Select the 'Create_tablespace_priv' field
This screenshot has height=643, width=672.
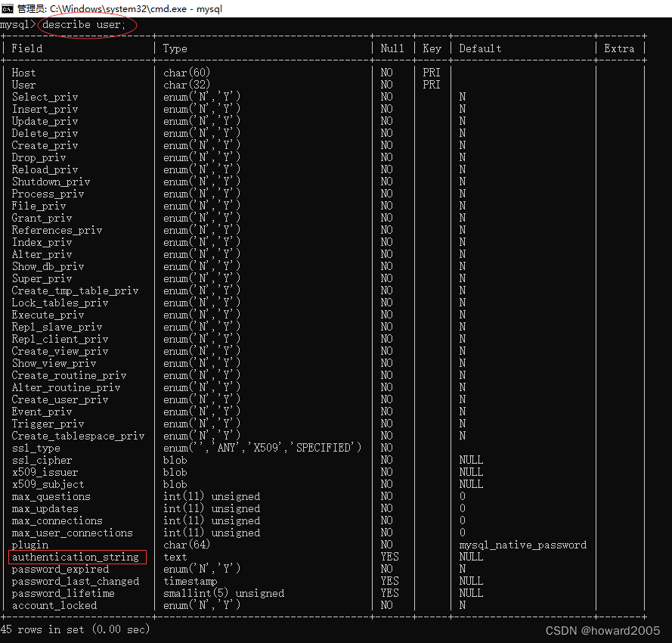tap(78, 436)
